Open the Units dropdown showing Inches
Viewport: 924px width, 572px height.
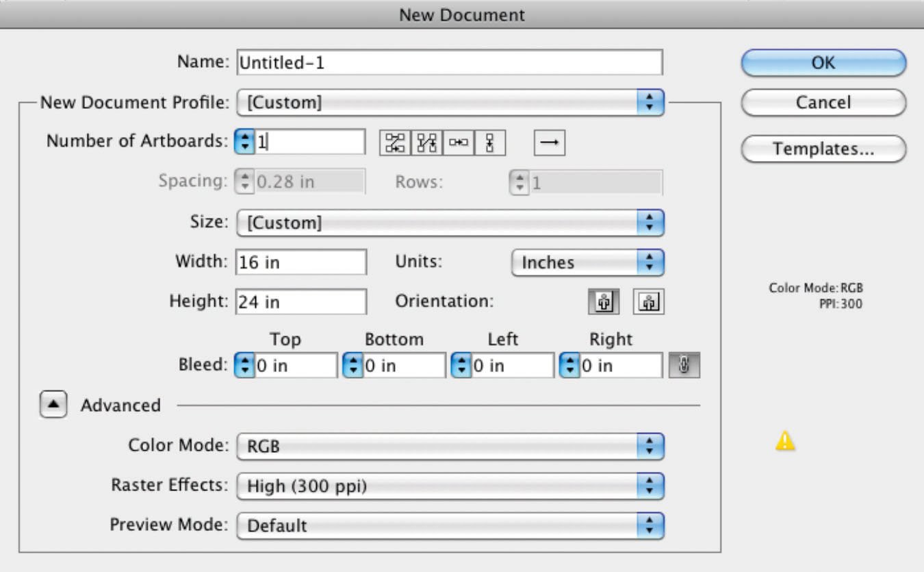coord(587,262)
